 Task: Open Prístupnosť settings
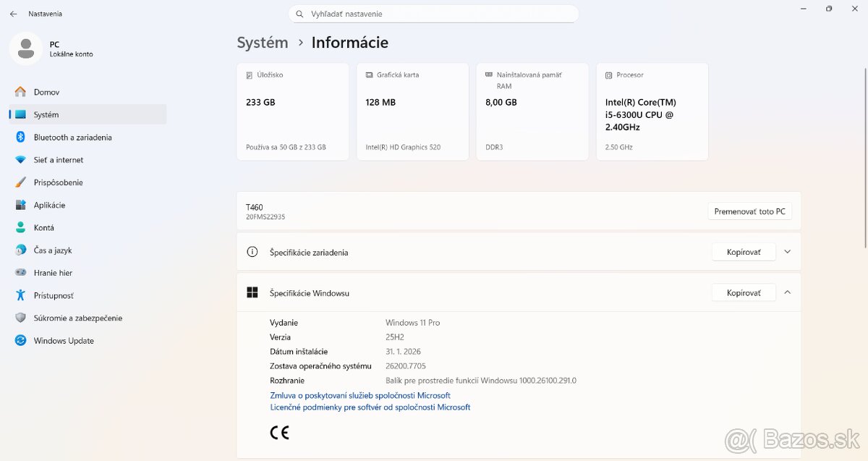pos(54,295)
